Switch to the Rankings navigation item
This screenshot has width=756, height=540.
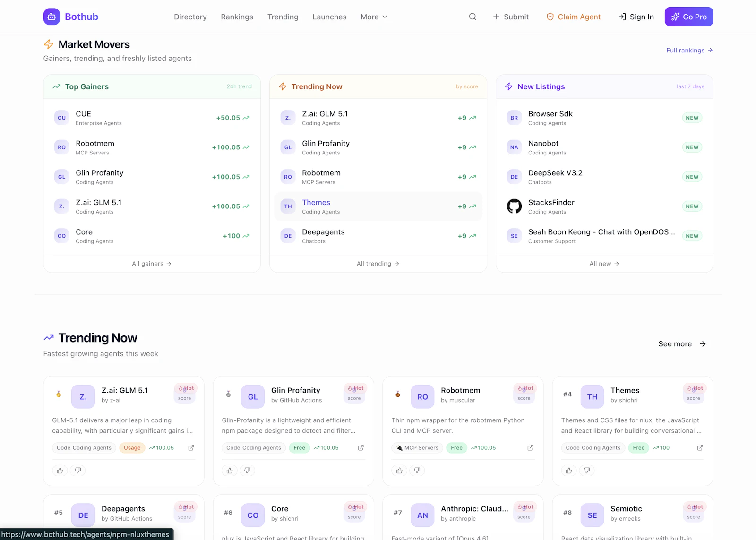pyautogui.click(x=237, y=17)
